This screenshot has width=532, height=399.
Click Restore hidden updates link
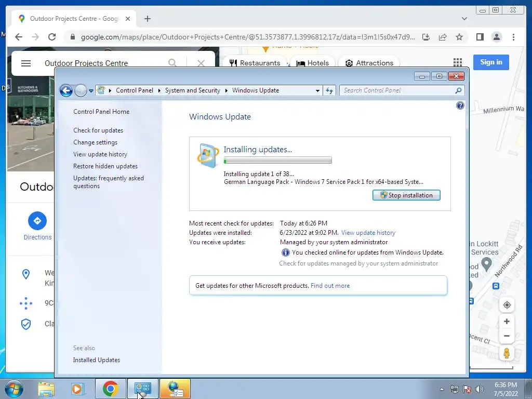pos(105,166)
